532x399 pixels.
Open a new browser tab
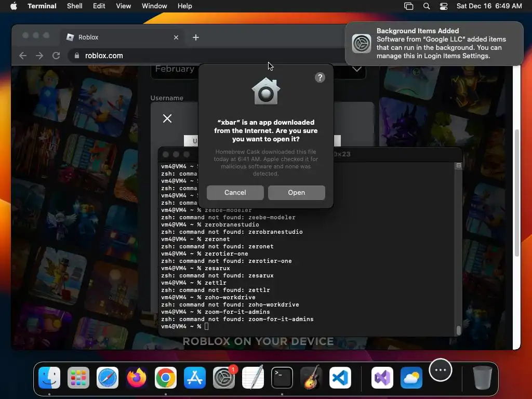(196, 37)
